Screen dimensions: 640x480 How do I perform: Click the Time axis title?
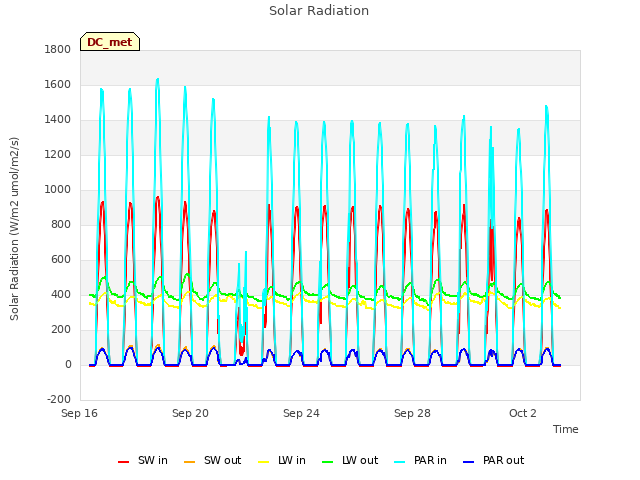pos(566,429)
